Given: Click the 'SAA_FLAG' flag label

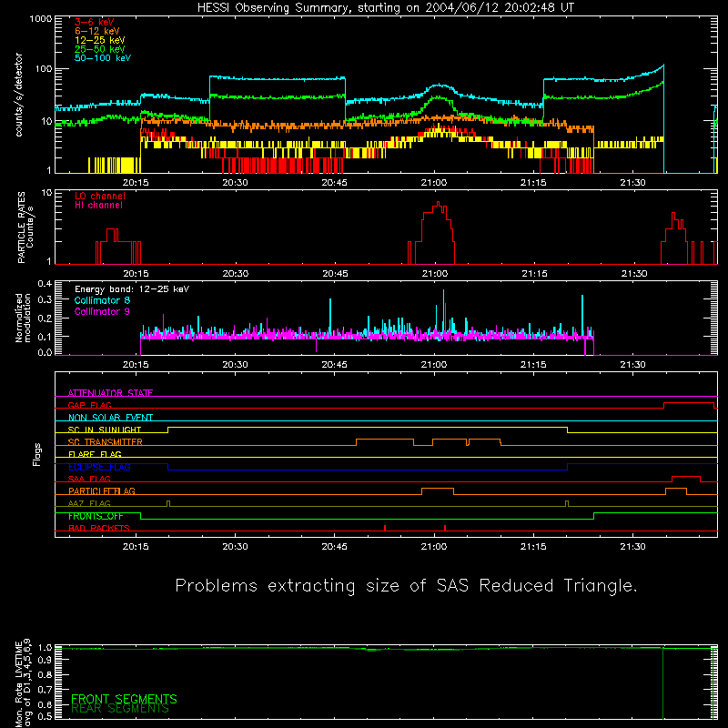Looking at the screenshot, I should point(89,479).
